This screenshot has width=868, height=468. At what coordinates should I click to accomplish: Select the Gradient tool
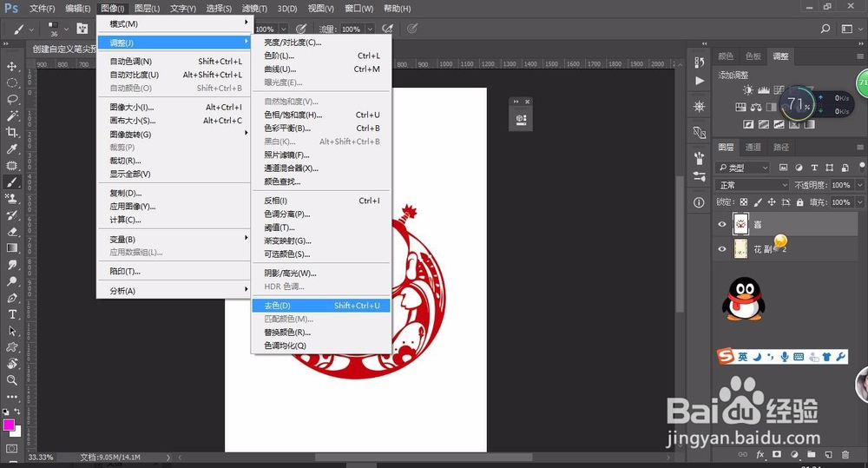coord(11,248)
